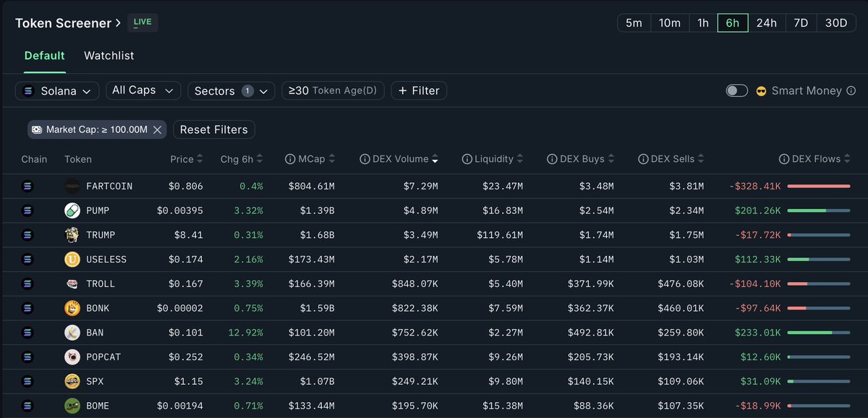The width and height of the screenshot is (868, 418).
Task: Click the FARTCOIN token name
Action: (x=109, y=187)
